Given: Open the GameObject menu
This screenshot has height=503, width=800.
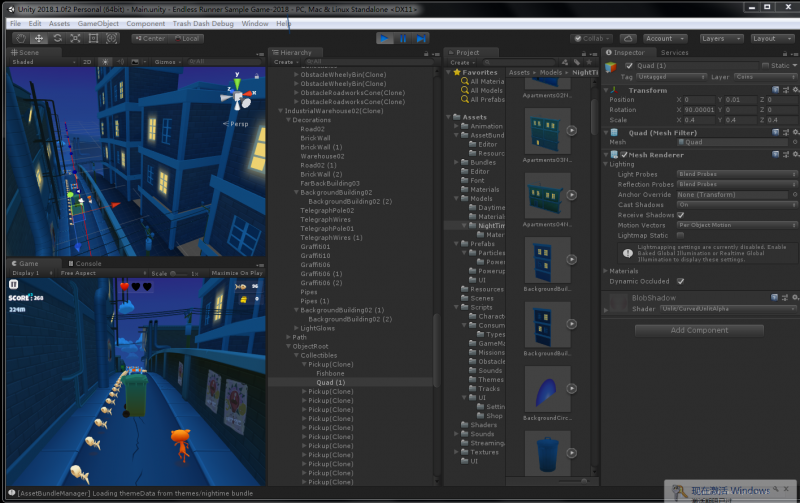Looking at the screenshot, I should pyautogui.click(x=98, y=23).
